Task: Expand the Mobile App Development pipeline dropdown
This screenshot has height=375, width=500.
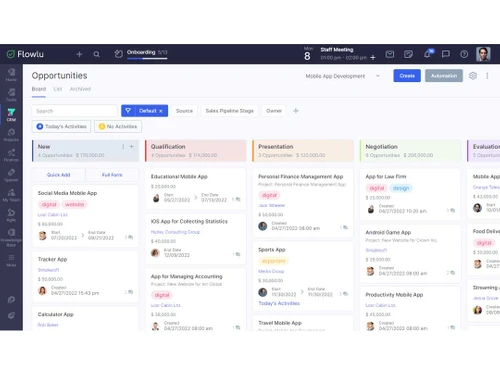Action: coord(343,76)
